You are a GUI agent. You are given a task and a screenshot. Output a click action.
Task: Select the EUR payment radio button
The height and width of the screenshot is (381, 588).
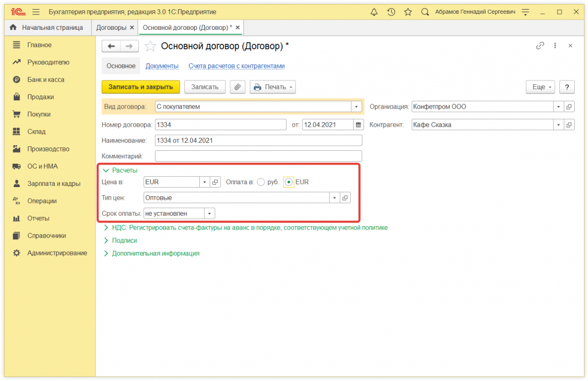289,182
